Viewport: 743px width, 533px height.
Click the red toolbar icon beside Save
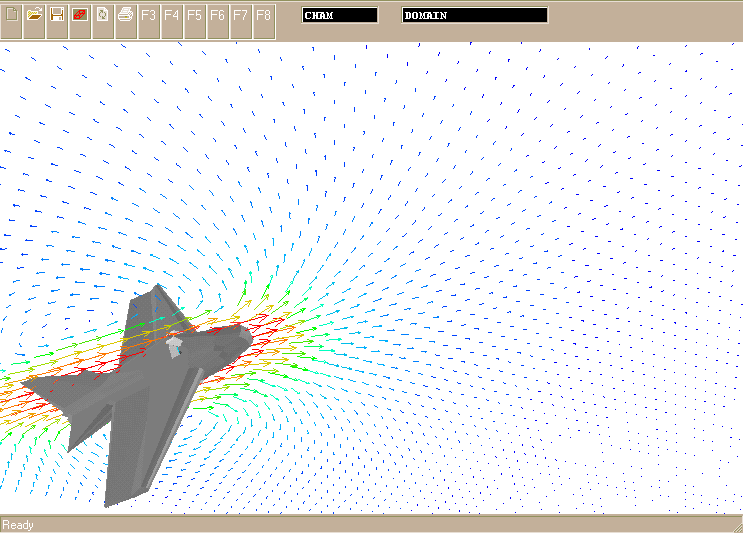[80, 16]
